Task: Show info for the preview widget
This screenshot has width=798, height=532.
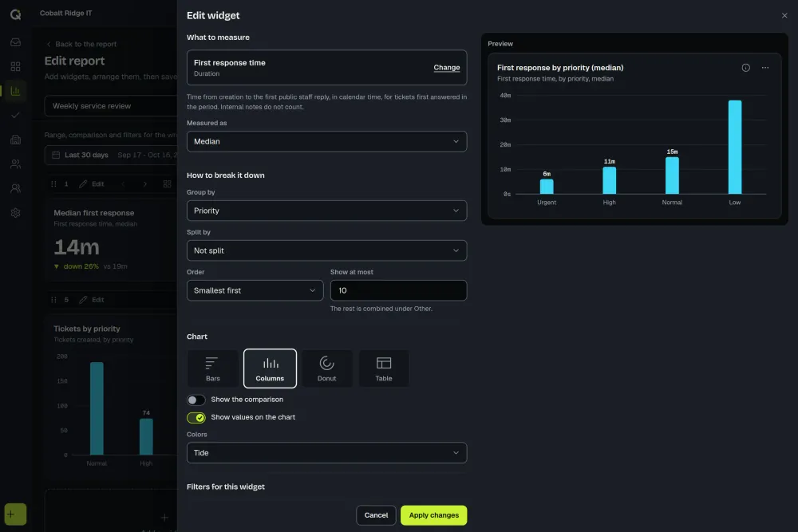Action: 745,68
